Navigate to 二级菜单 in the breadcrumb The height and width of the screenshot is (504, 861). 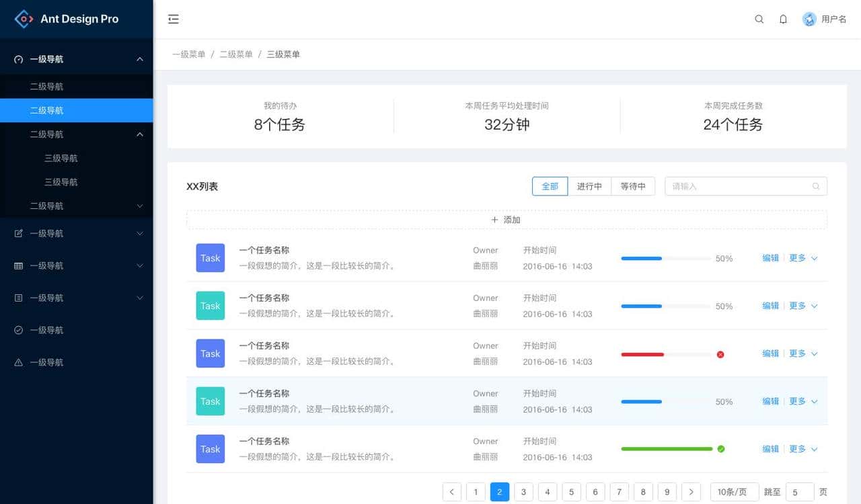click(x=235, y=54)
